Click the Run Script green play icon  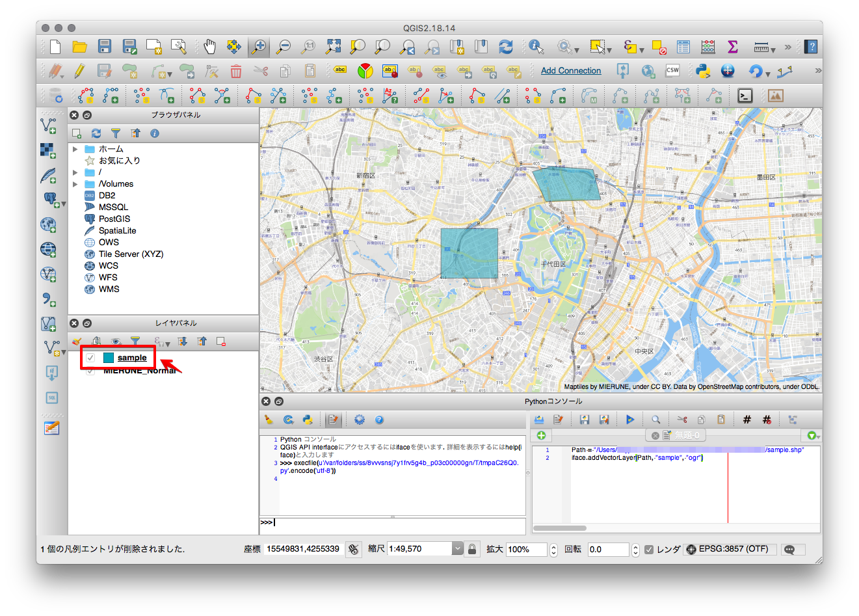click(630, 420)
